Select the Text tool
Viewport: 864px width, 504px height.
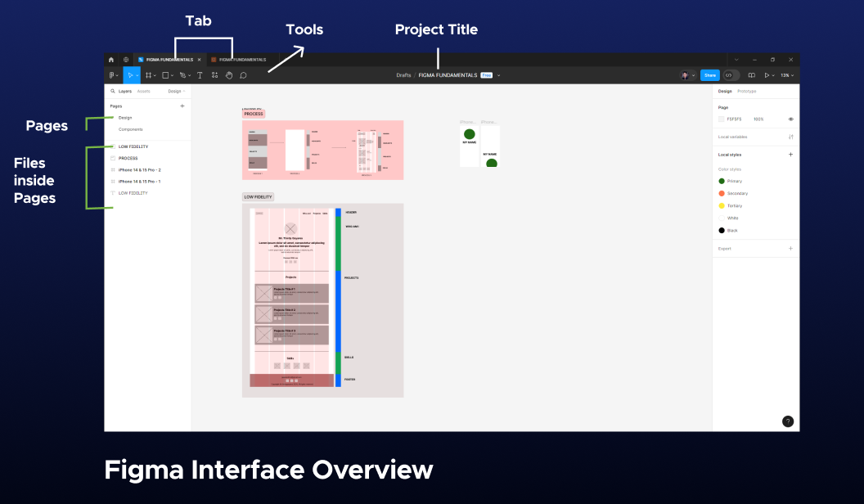click(199, 74)
